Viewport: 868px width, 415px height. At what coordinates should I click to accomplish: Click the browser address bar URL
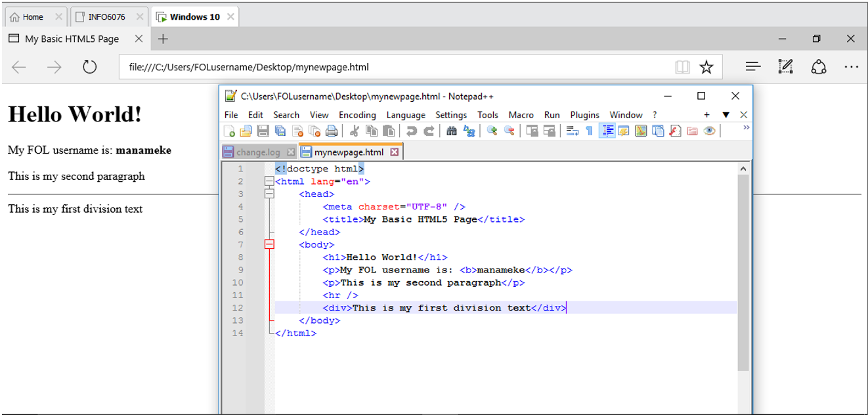249,67
